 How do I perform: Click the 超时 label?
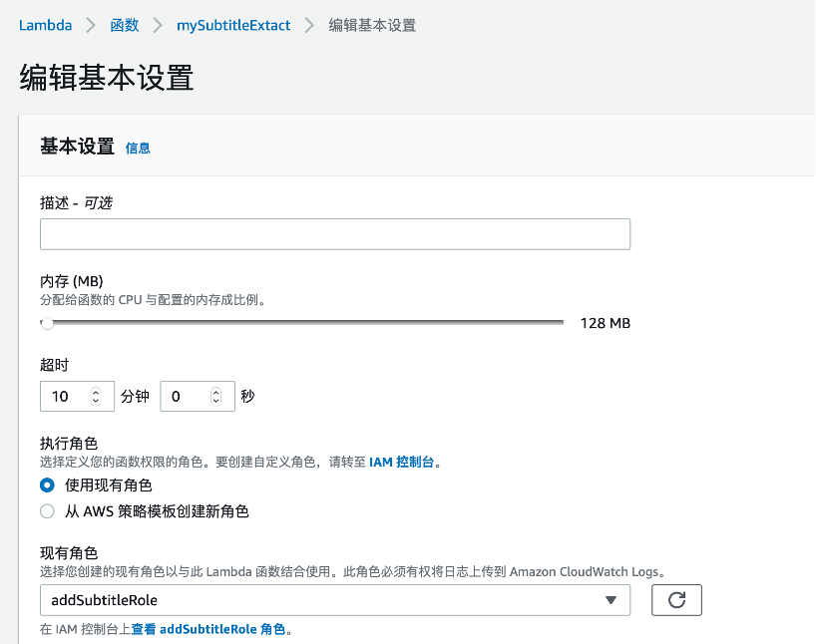(x=55, y=365)
